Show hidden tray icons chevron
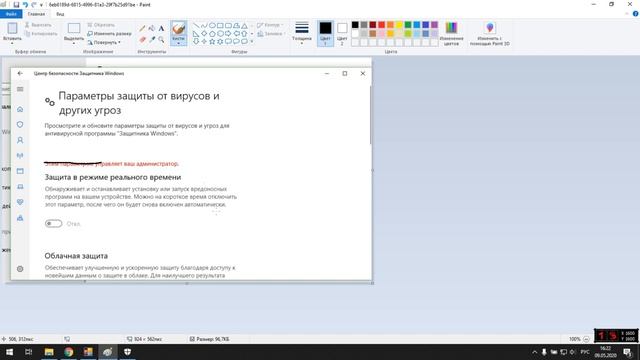 [x=534, y=352]
